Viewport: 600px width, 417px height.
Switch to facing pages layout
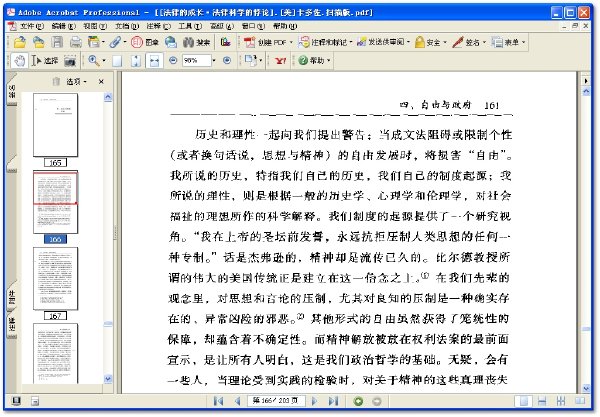pyautogui.click(x=580, y=401)
